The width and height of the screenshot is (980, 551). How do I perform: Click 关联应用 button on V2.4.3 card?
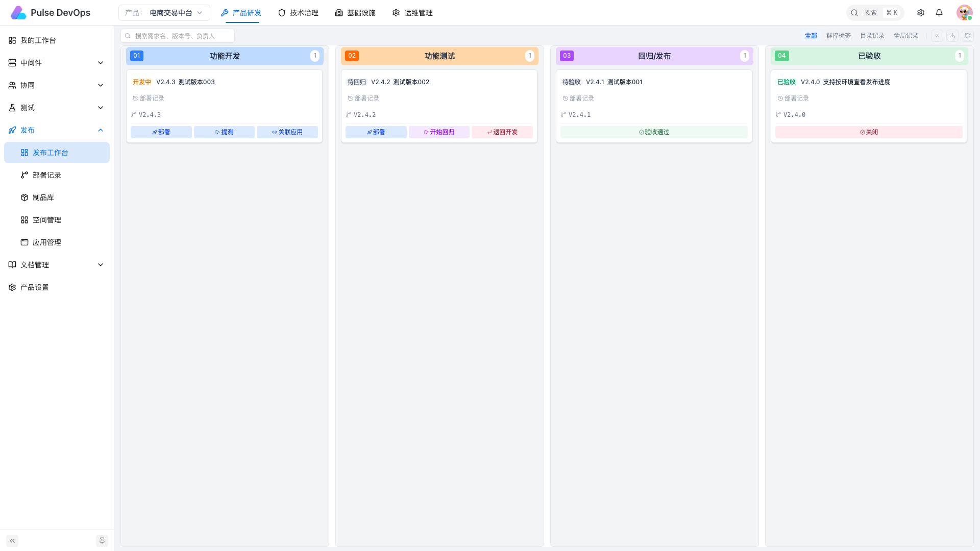pos(287,132)
